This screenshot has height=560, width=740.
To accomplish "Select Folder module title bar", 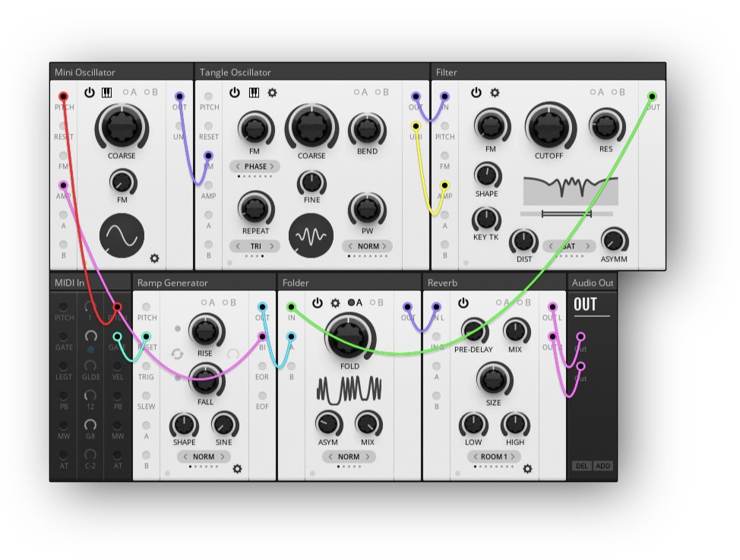I will [349, 283].
